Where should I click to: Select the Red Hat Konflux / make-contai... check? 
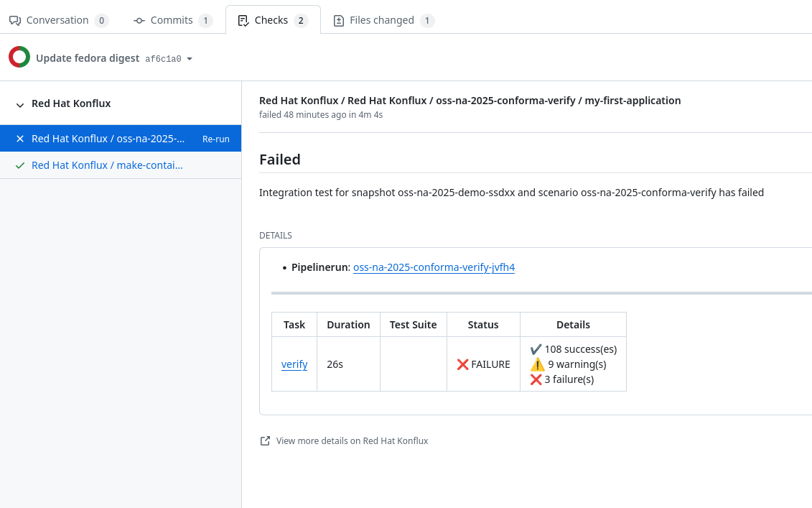[107, 165]
